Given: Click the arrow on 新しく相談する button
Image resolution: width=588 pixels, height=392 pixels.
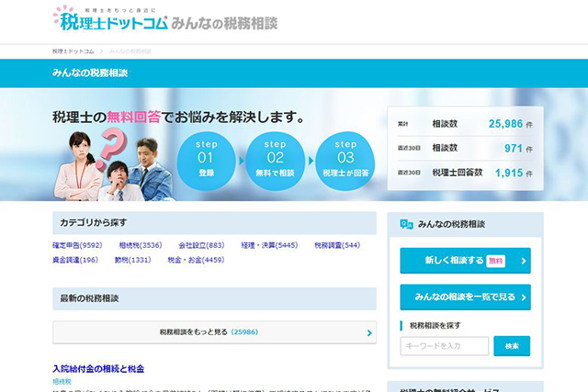Looking at the screenshot, I should [524, 261].
